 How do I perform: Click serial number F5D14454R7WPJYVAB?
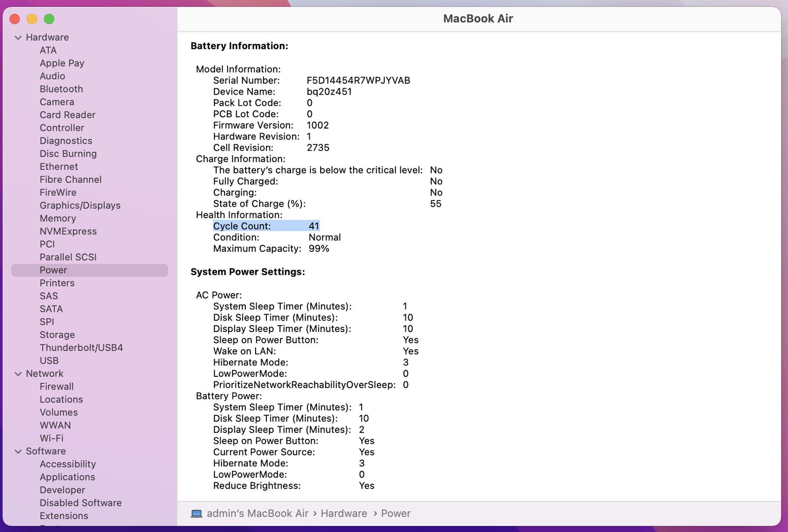click(x=358, y=80)
